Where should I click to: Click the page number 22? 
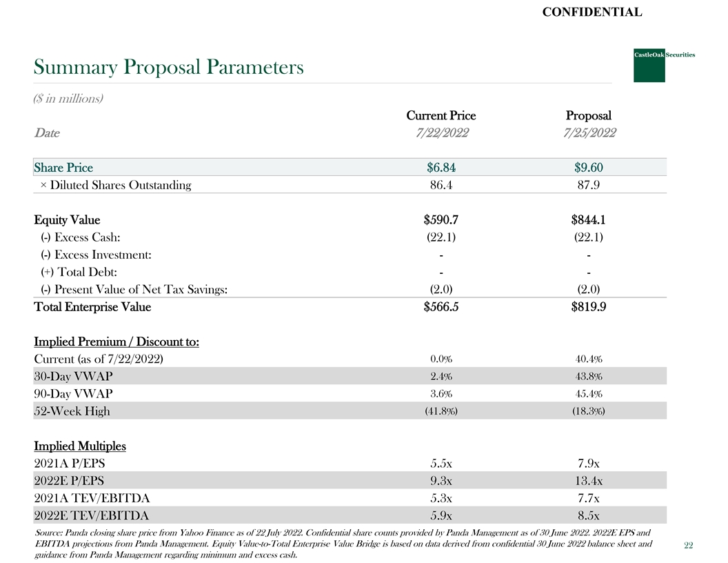tap(688, 546)
